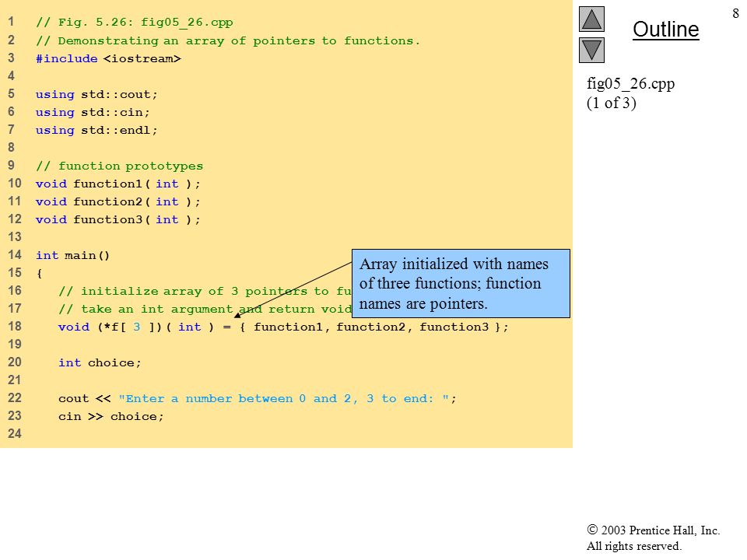This screenshot has width=747, height=560.
Task: Click the 'take an int argument' comment
Action: 205,309
